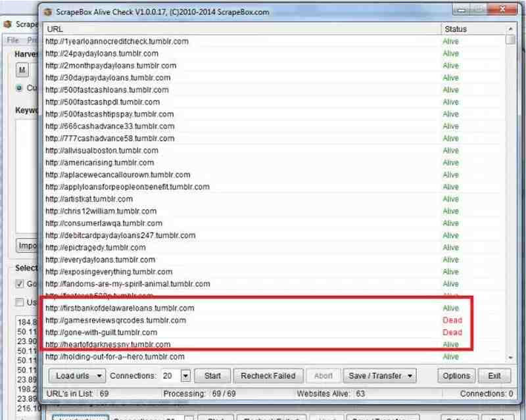
Task: Click the Alive status for 1yearloannocreditcheck.tumblr.com
Action: [450, 41]
